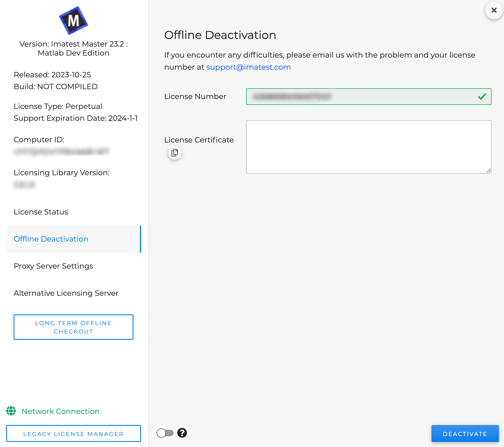Click the Imatest Master logo
Image resolution: width=504 pixels, height=447 pixels.
(x=73, y=21)
